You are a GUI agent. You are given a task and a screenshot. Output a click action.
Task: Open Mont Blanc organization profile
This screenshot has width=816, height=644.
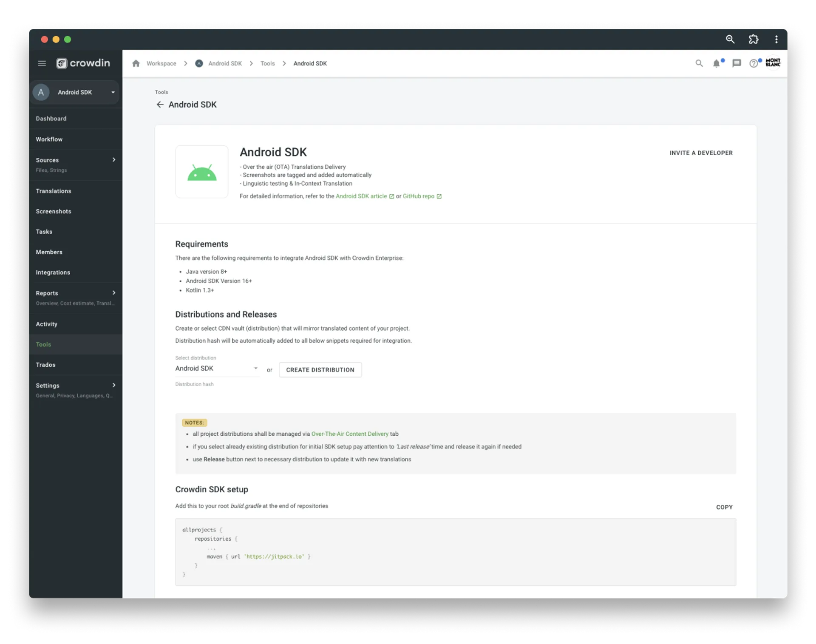[773, 62]
